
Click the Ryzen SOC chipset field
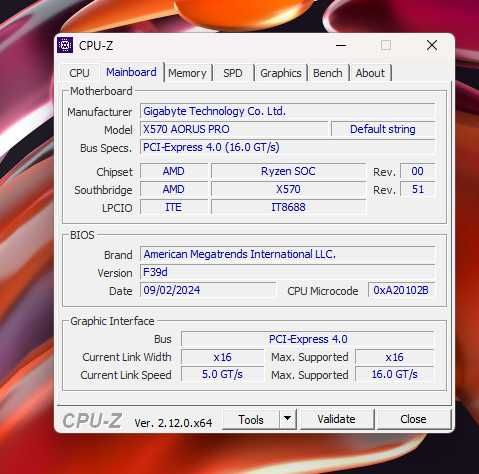(x=288, y=171)
